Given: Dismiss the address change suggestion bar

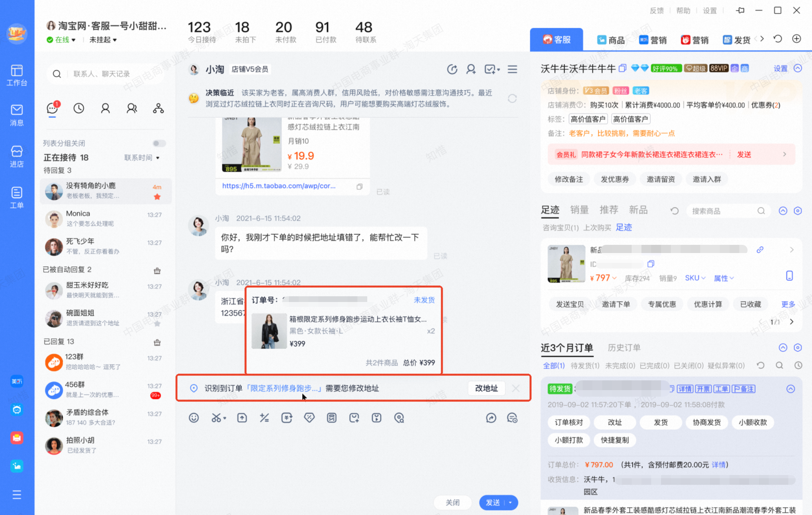Looking at the screenshot, I should click(516, 388).
